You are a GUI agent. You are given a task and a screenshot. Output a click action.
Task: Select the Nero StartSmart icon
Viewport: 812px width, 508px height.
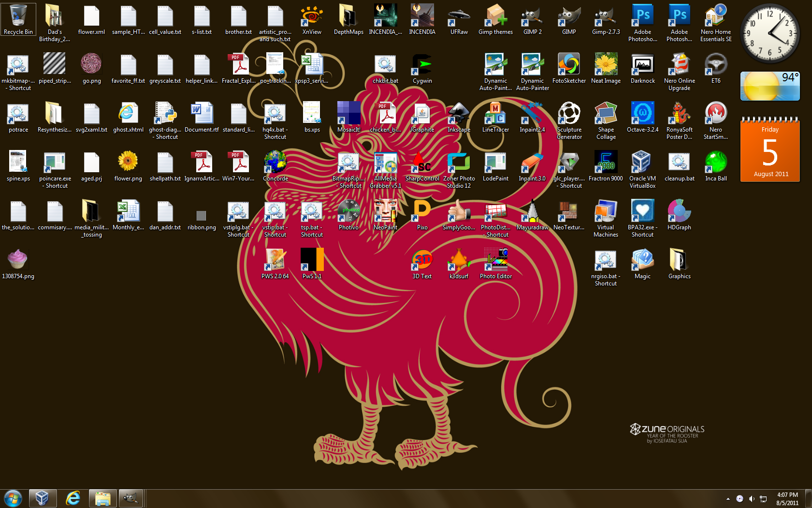click(716, 120)
